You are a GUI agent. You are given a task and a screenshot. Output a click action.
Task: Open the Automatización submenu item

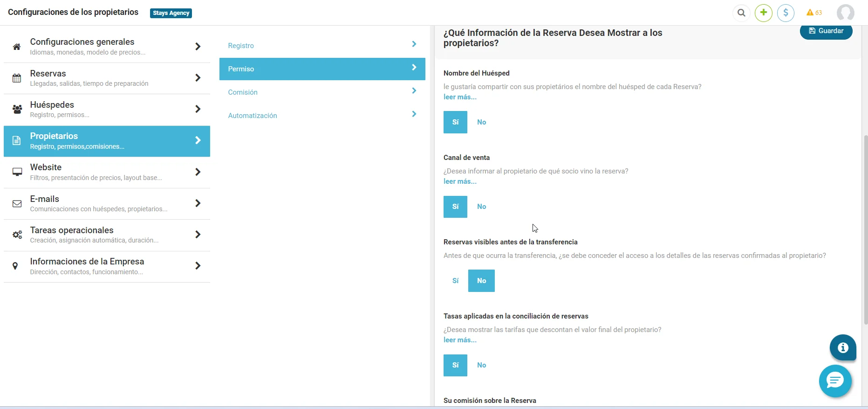pos(322,116)
